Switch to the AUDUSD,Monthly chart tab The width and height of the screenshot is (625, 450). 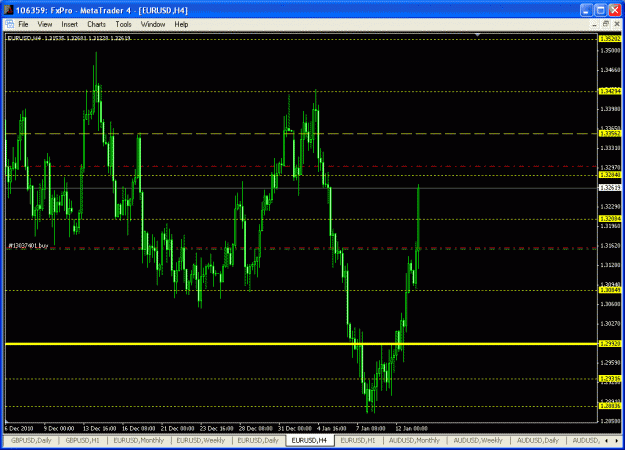click(414, 440)
